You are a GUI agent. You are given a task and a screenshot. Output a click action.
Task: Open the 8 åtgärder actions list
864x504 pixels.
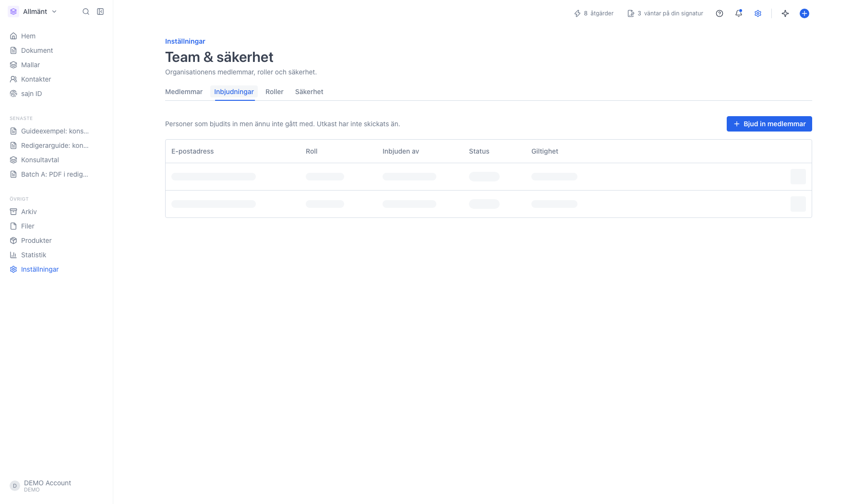pos(594,13)
